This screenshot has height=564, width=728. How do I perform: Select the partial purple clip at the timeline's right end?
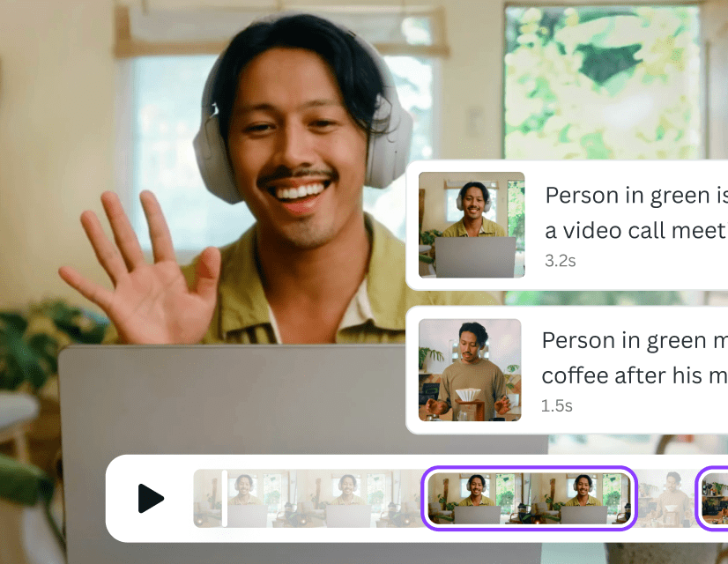pos(714,498)
